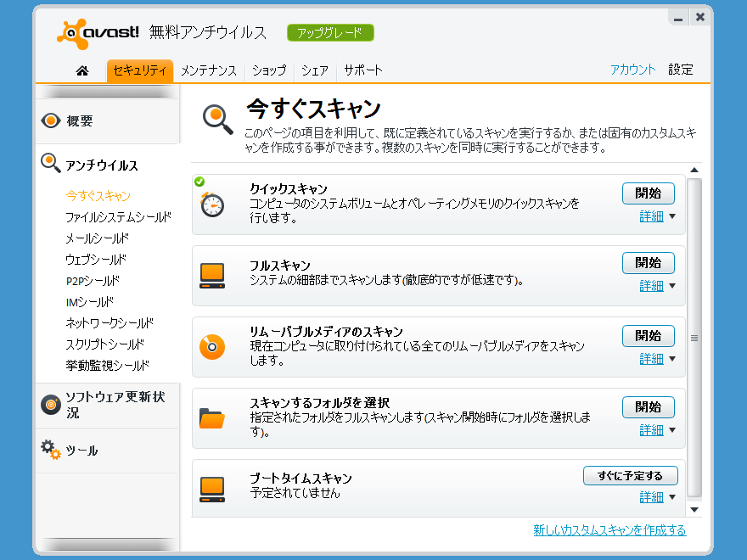Expand 詳細 arrow for スキャンするフォルダを選択
Image resolution: width=747 pixels, height=560 pixels.
[672, 430]
